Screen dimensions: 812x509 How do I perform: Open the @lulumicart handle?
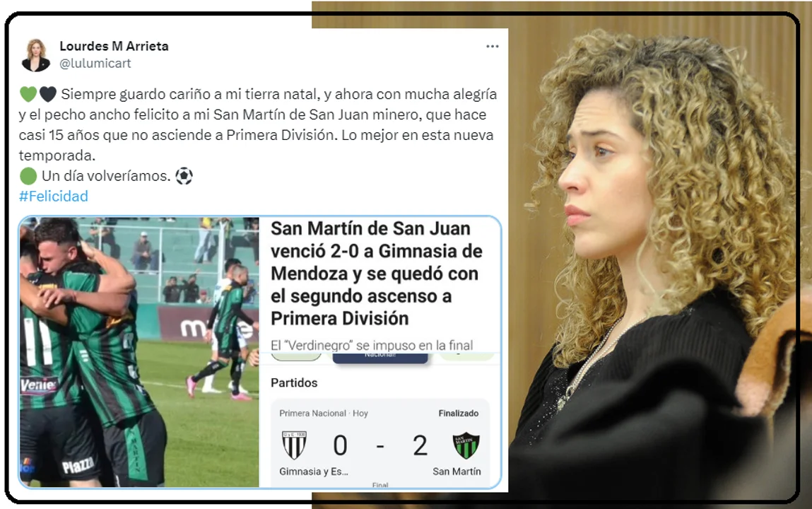pyautogui.click(x=95, y=63)
